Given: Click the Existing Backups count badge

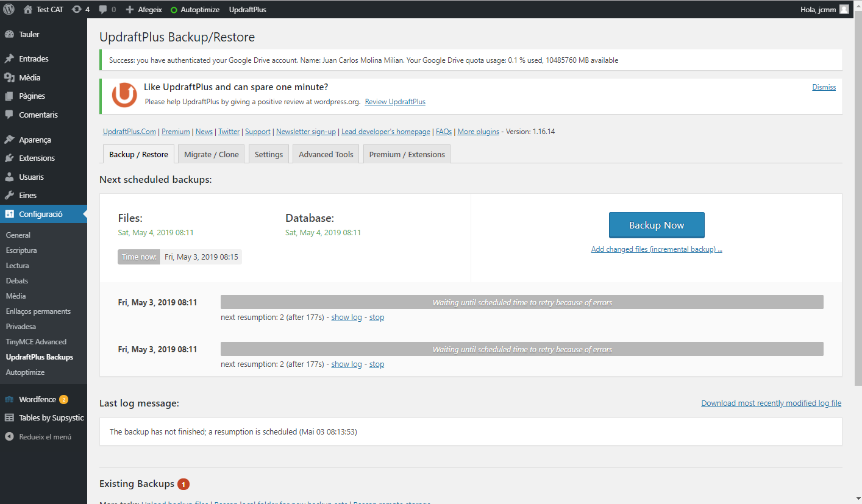Looking at the screenshot, I should pyautogui.click(x=183, y=484).
